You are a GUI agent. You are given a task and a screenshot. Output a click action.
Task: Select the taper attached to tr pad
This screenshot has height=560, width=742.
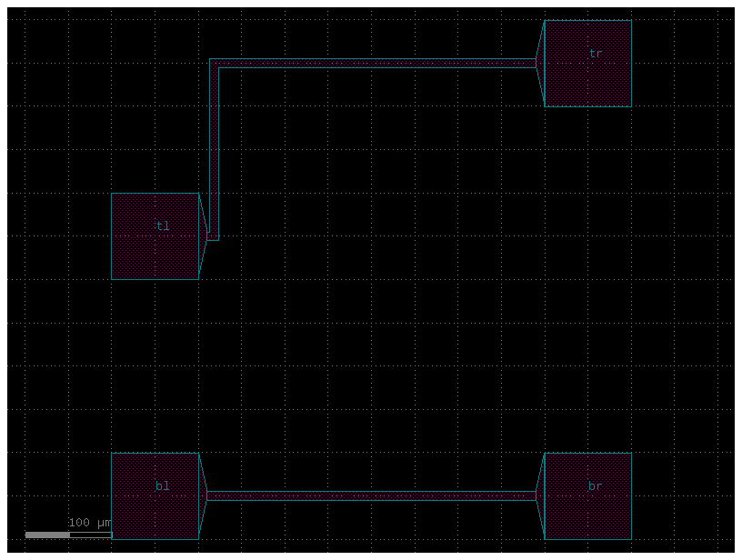coord(541,64)
